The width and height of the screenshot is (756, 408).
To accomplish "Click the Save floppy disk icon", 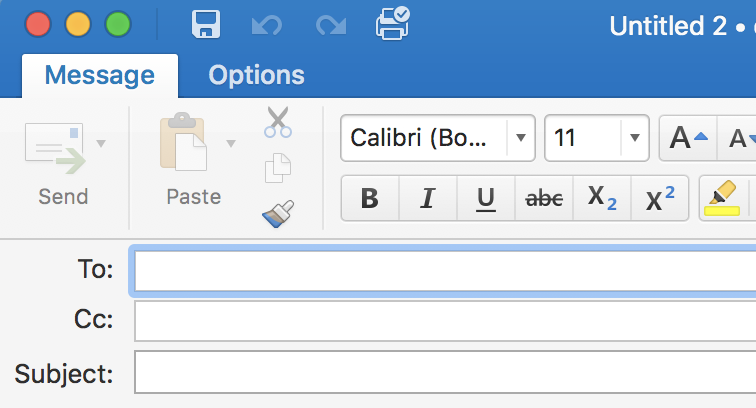I will (x=206, y=24).
